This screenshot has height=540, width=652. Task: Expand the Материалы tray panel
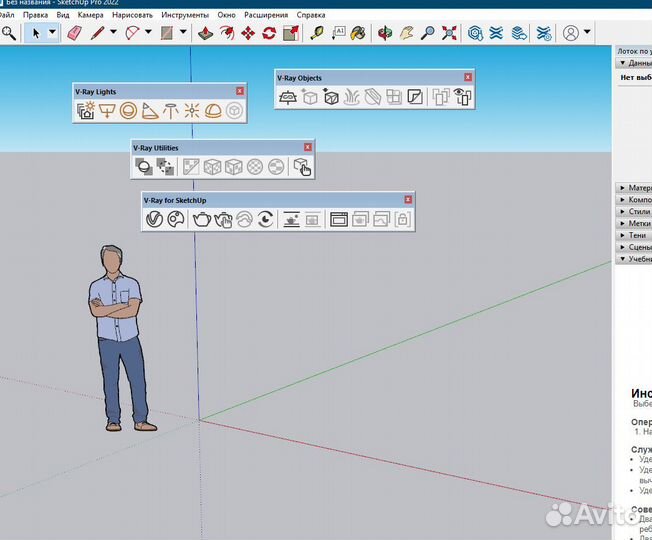(x=634, y=188)
